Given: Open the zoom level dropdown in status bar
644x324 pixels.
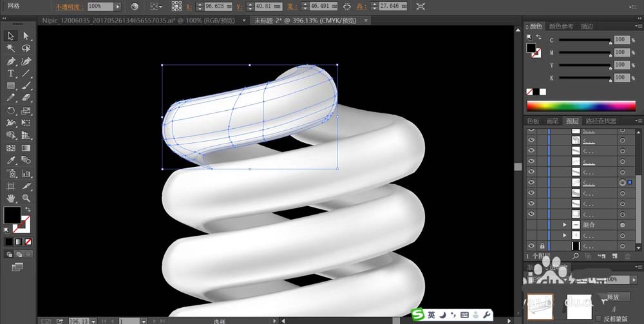Looking at the screenshot, I should coord(93,321).
